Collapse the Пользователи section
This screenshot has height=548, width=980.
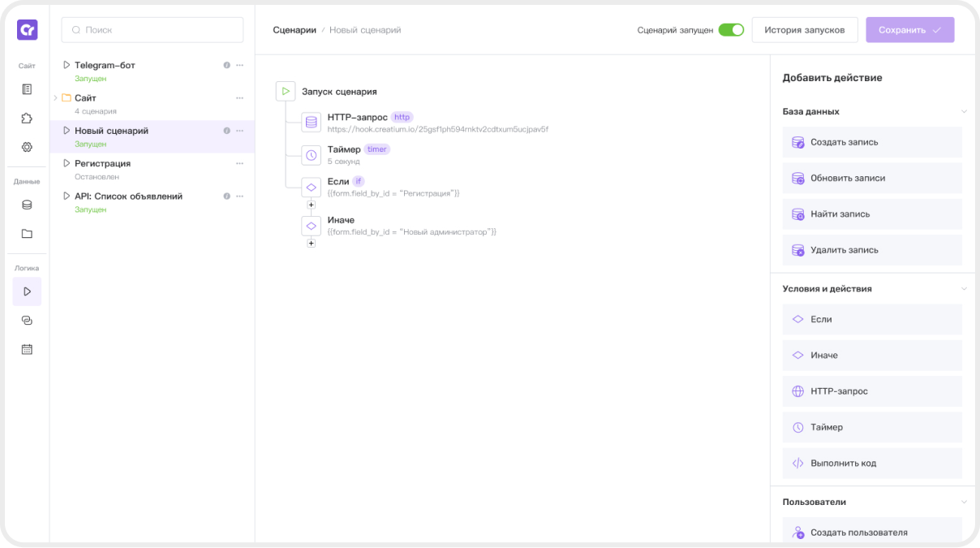[964, 503]
